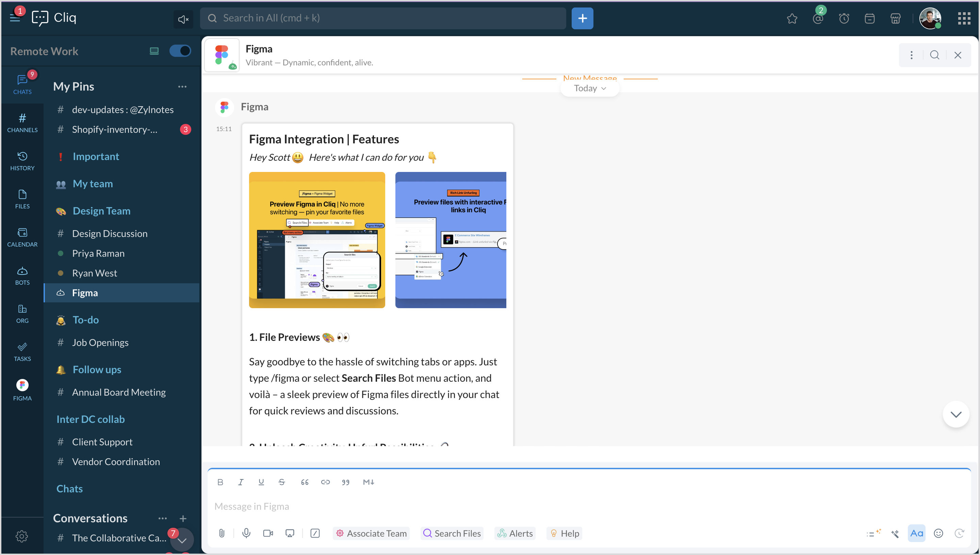Open the emoji picker icon
980x555 pixels.
(x=938, y=533)
